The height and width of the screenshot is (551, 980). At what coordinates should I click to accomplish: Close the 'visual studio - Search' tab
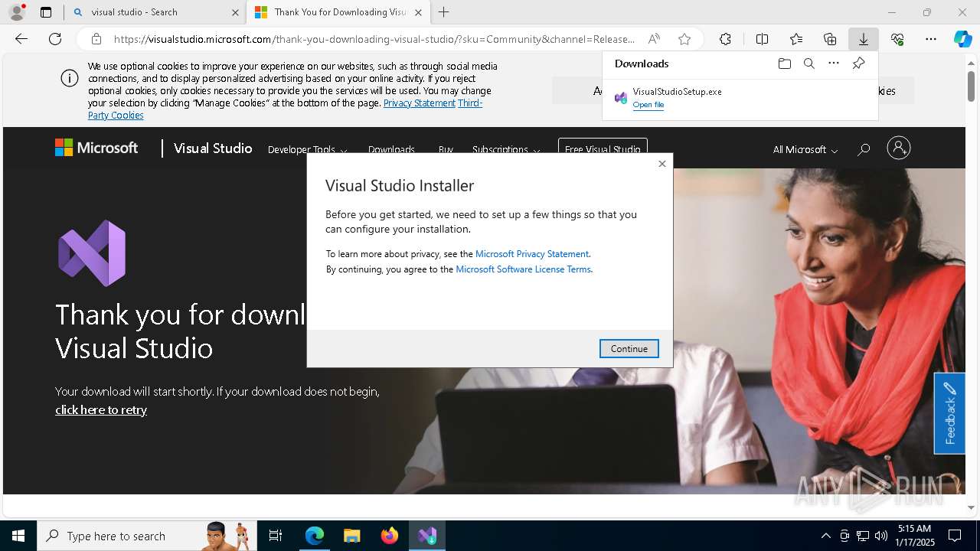[235, 12]
